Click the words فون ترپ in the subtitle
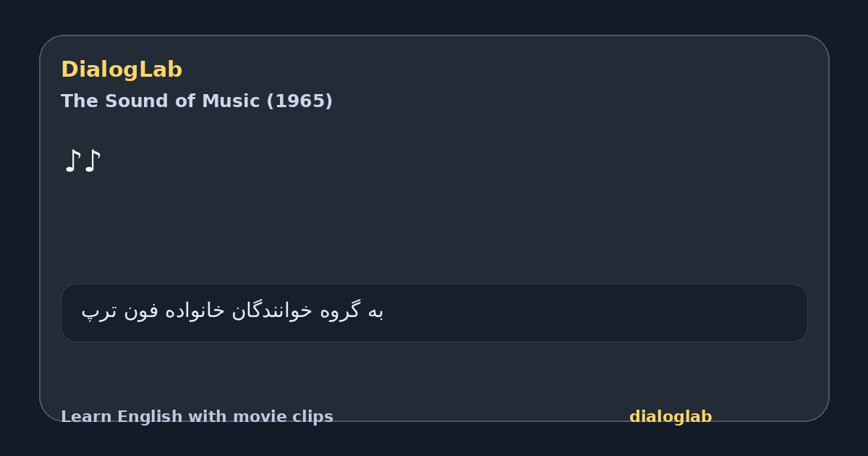Viewport: 868px width, 456px height. click(x=121, y=311)
